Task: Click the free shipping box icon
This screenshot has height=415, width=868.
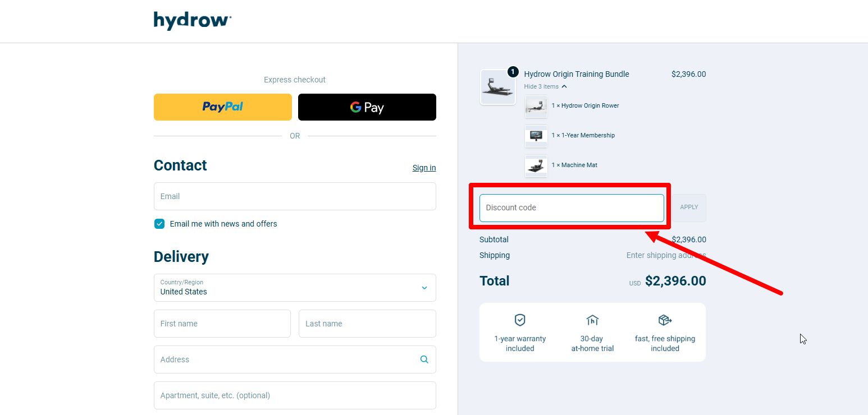Action: (x=665, y=320)
